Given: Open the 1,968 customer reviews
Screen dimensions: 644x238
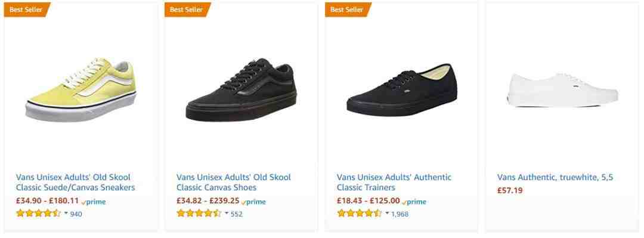Looking at the screenshot, I should tap(400, 214).
